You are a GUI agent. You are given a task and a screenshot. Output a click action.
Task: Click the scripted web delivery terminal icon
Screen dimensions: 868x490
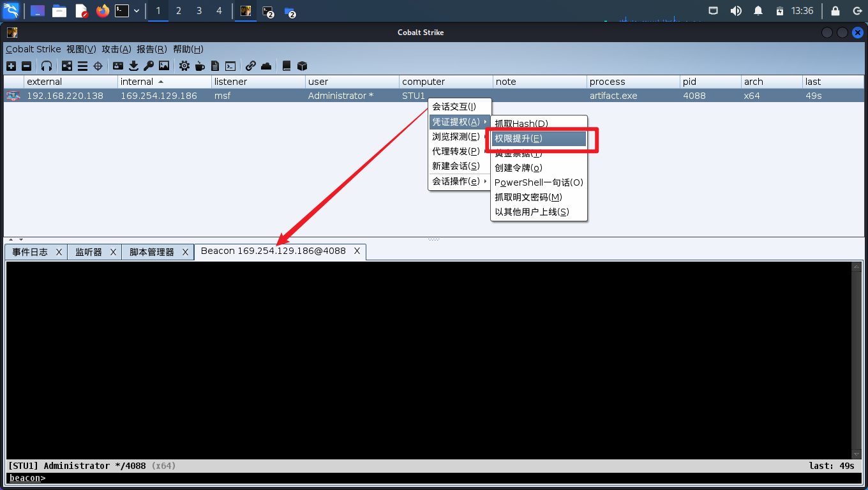point(230,66)
